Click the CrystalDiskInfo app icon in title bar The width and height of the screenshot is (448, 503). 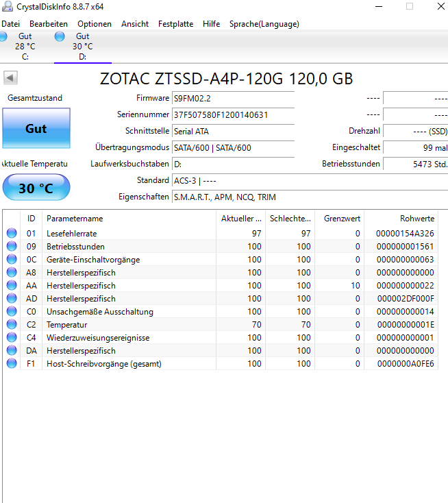tap(8, 6)
